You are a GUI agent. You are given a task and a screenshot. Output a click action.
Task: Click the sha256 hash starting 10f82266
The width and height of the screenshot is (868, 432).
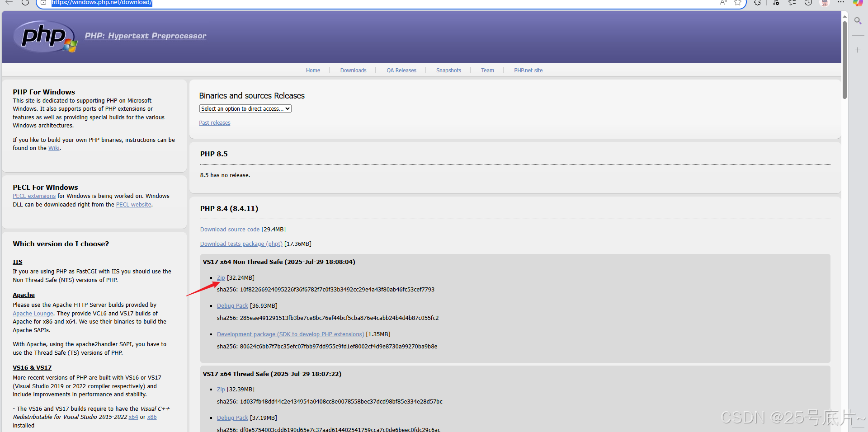(x=337, y=290)
